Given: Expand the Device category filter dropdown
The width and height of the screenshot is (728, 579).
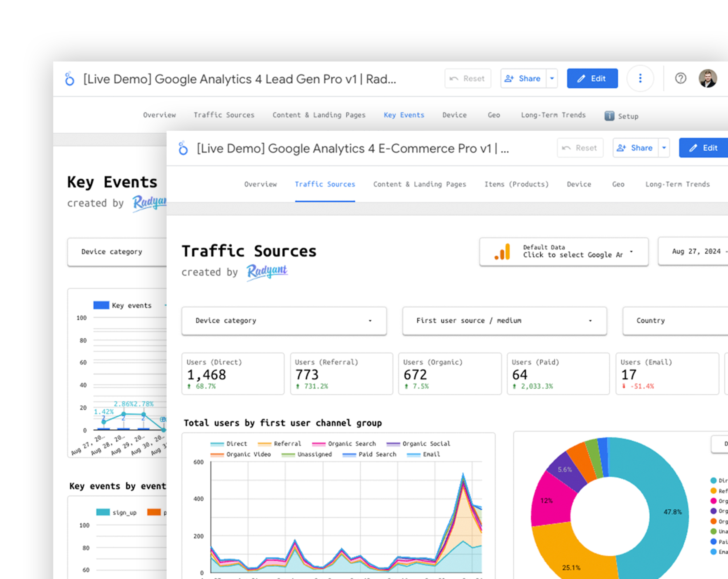Looking at the screenshot, I should [x=284, y=321].
